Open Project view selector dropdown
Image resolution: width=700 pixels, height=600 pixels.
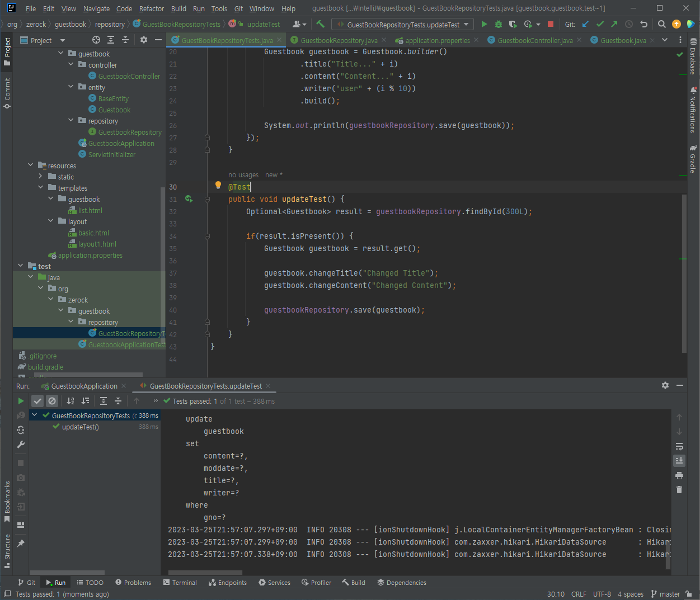tap(63, 40)
